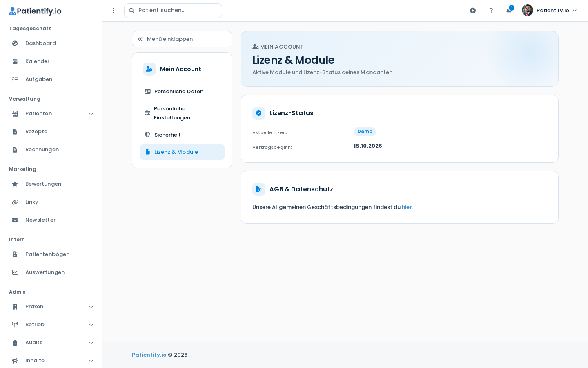Click the Newsletter envelope icon
588x368 pixels.
pos(15,220)
